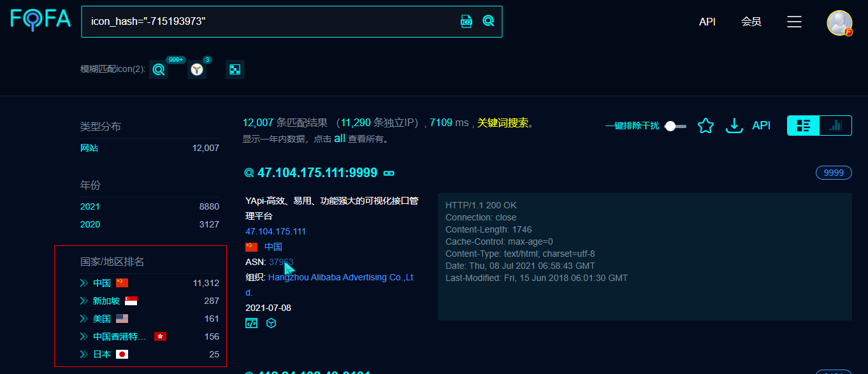The width and height of the screenshot is (868, 374).
Task: Expand the 日本 country entry
Action: click(84, 354)
